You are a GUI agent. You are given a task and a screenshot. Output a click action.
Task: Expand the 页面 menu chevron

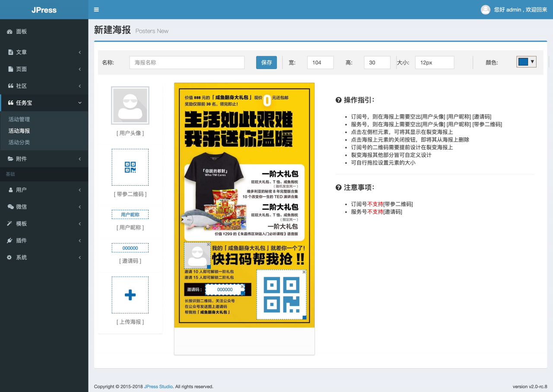pyautogui.click(x=80, y=69)
